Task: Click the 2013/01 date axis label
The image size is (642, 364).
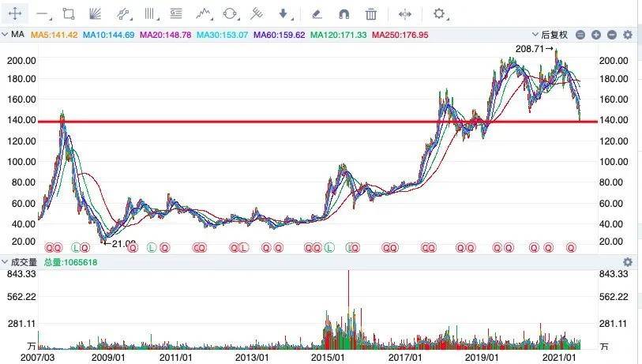Action: click(x=252, y=357)
